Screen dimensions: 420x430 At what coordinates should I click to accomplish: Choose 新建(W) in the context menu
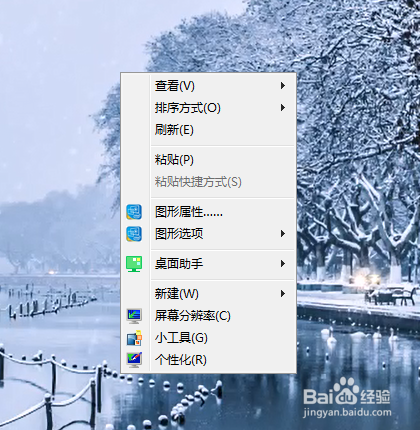click(208, 294)
